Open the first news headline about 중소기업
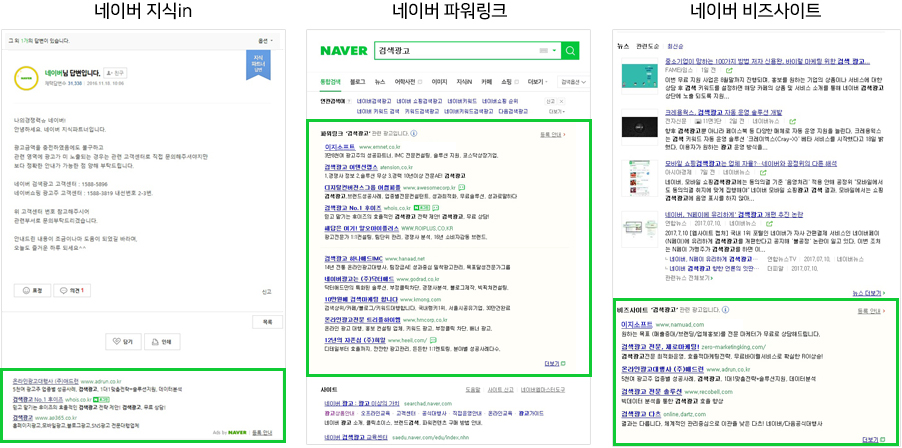The width and height of the screenshot is (902, 448). (x=767, y=62)
